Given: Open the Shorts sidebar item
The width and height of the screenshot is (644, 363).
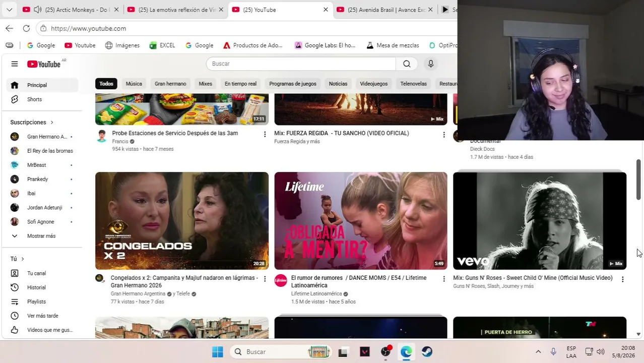Looking at the screenshot, I should click(42, 99).
